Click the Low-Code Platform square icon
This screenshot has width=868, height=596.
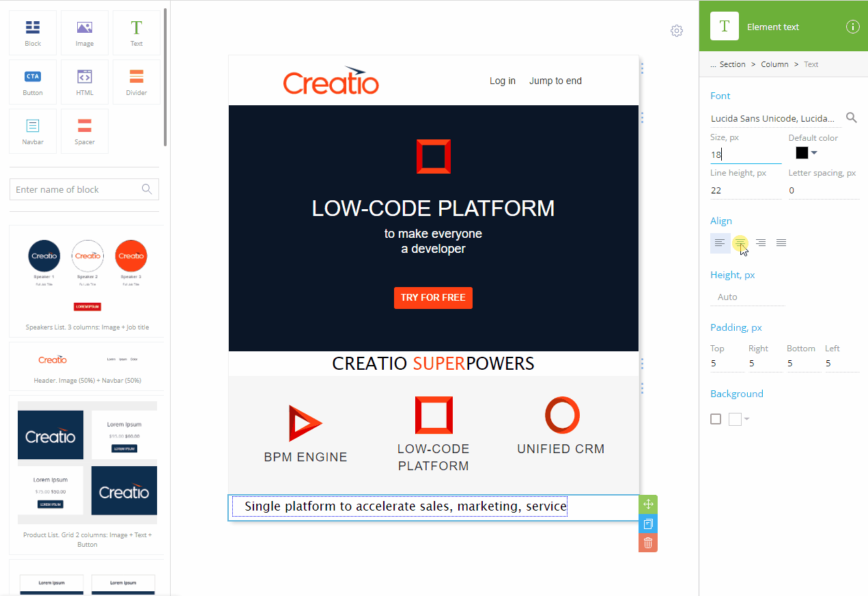click(x=434, y=415)
